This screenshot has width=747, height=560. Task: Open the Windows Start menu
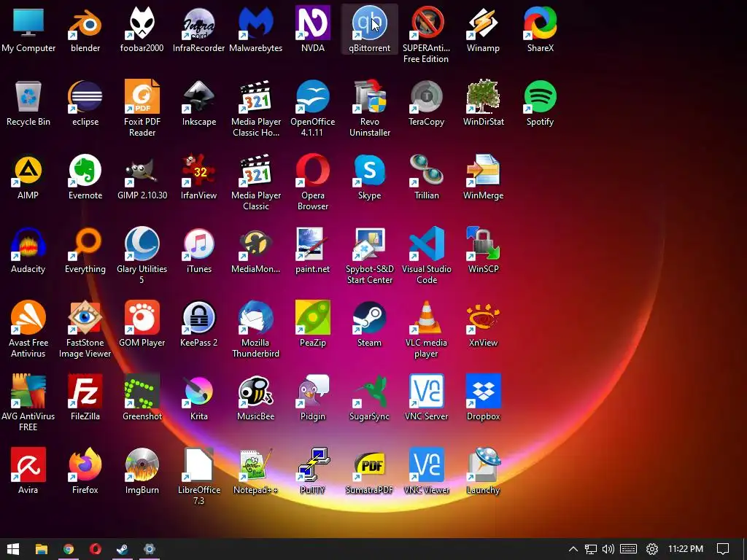(13, 549)
